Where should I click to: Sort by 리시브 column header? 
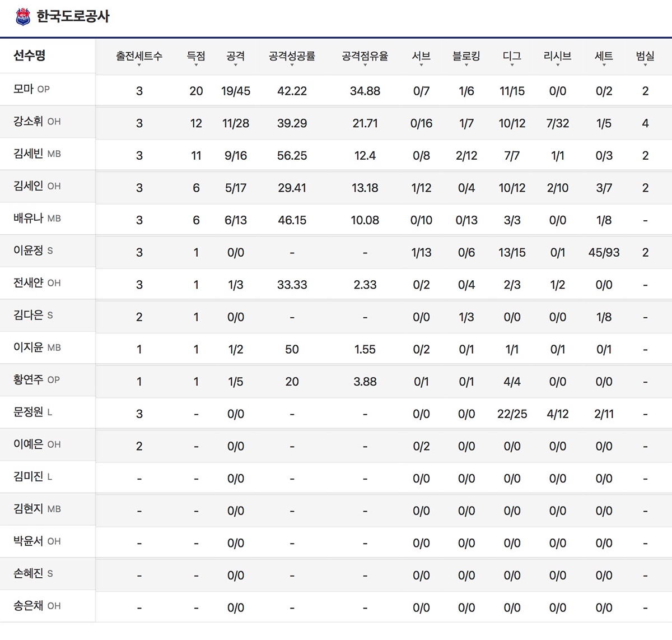point(557,57)
